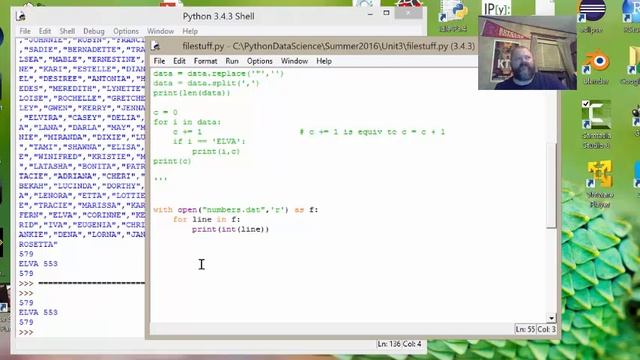Open Window menu in Python Shell window
This screenshot has height=360, width=640.
pos(160,31)
